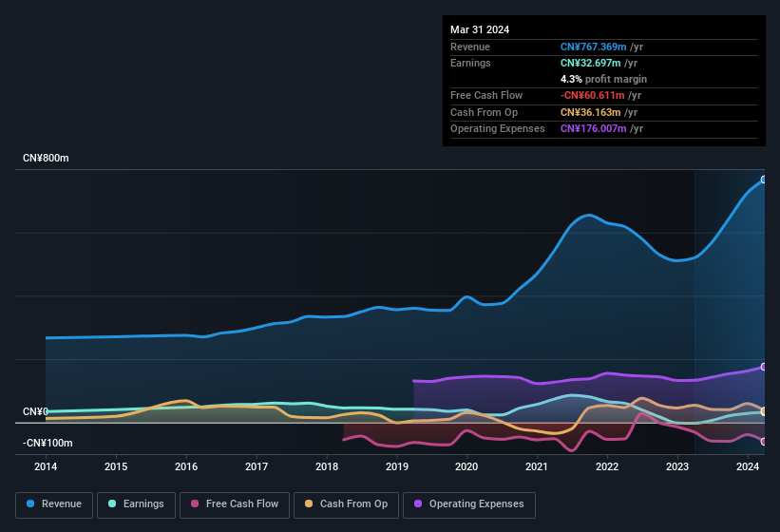
Task: Click the Revenue label in the tooltip
Action: click(470, 47)
